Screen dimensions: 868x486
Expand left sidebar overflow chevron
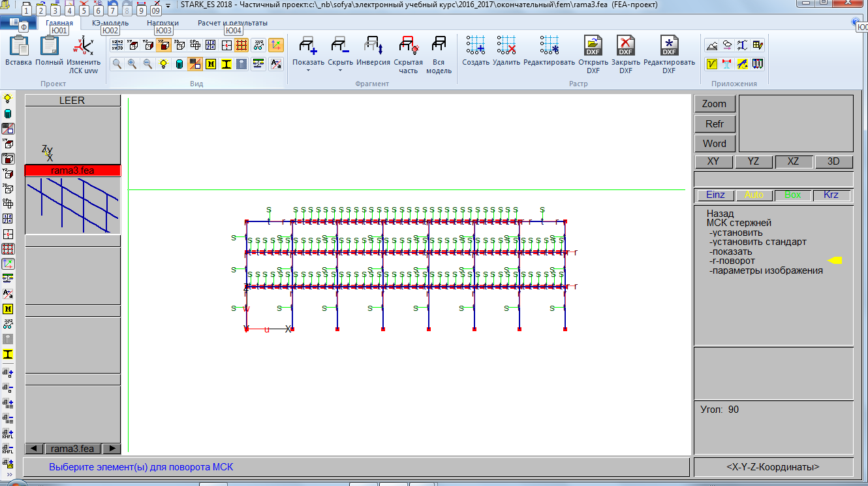point(9,475)
